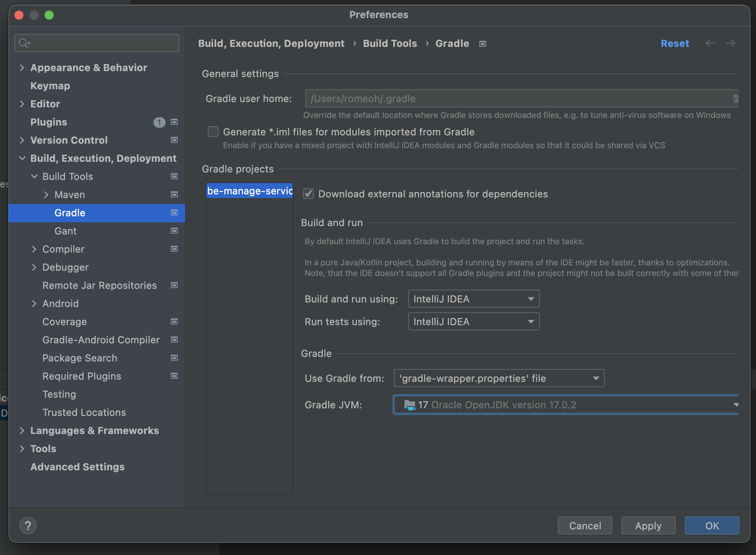This screenshot has height=555, width=756.
Task: Enable Generate *.iml files checkbox
Action: pos(213,132)
